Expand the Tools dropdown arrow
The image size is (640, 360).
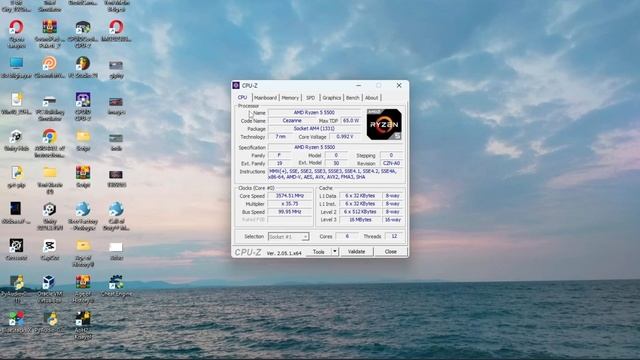335,252
